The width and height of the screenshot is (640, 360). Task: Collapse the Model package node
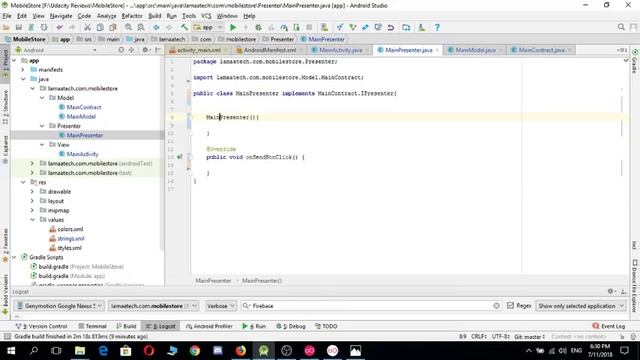[42, 98]
